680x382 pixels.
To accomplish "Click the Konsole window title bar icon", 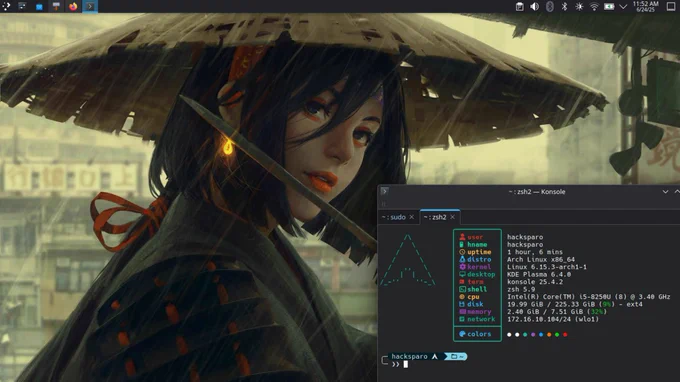I will click(x=384, y=191).
